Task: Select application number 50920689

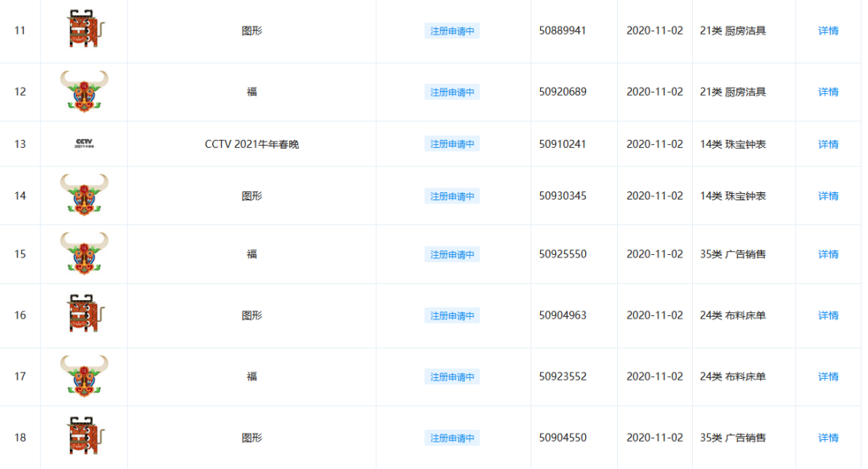Action: [563, 92]
